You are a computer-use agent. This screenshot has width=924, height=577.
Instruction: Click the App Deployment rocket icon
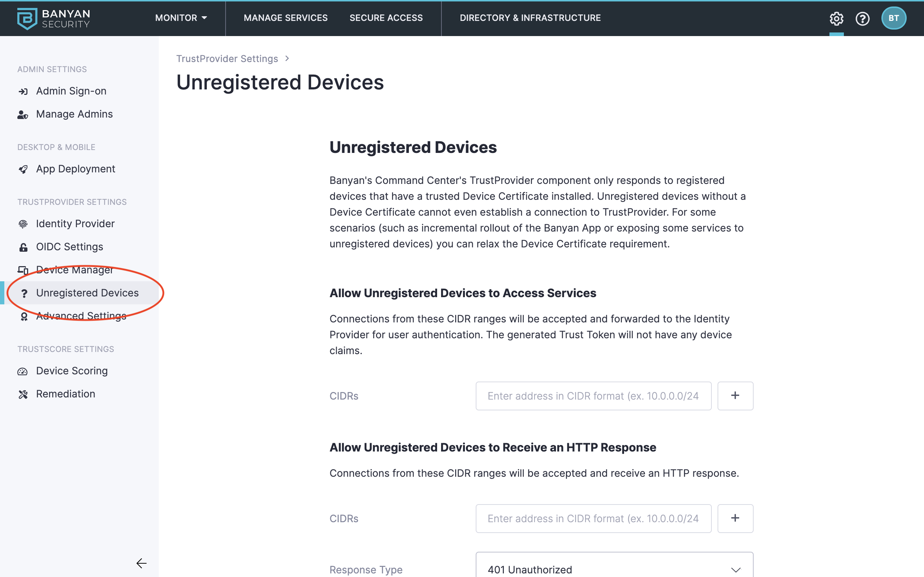coord(23,169)
